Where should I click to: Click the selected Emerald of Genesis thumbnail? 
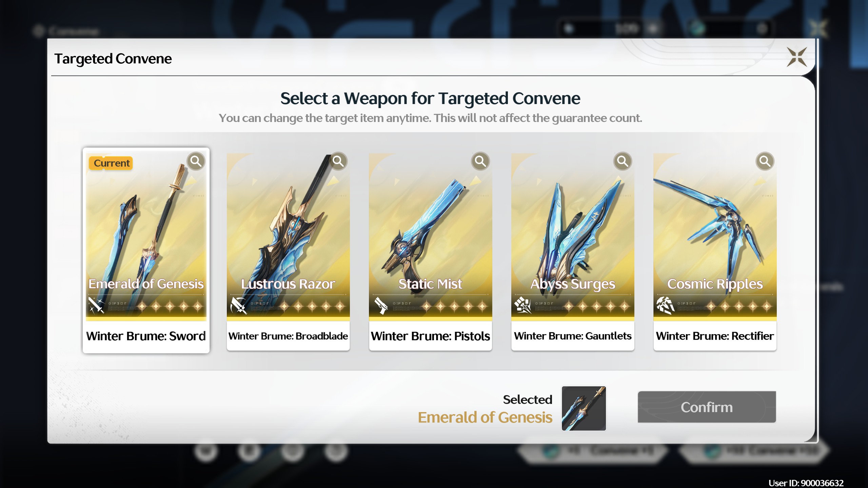(x=584, y=408)
